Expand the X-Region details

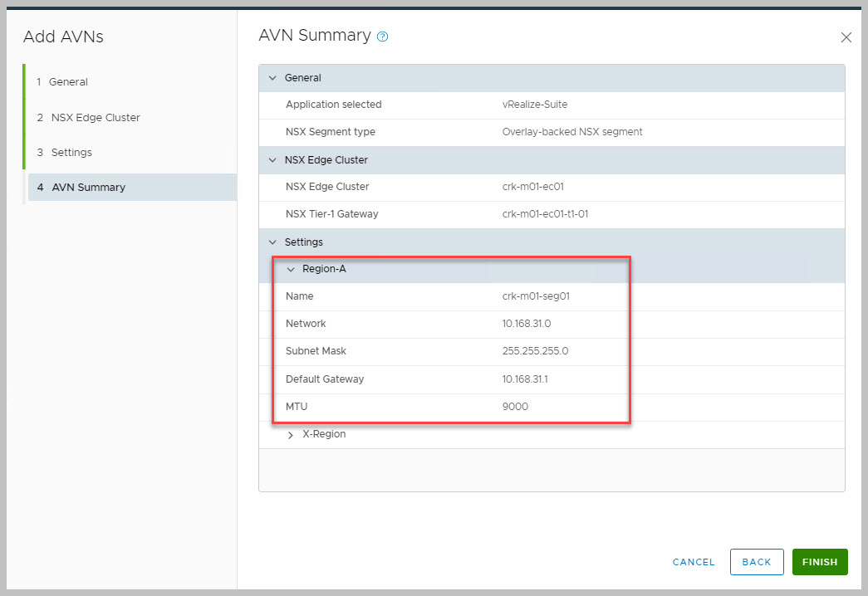(x=291, y=434)
